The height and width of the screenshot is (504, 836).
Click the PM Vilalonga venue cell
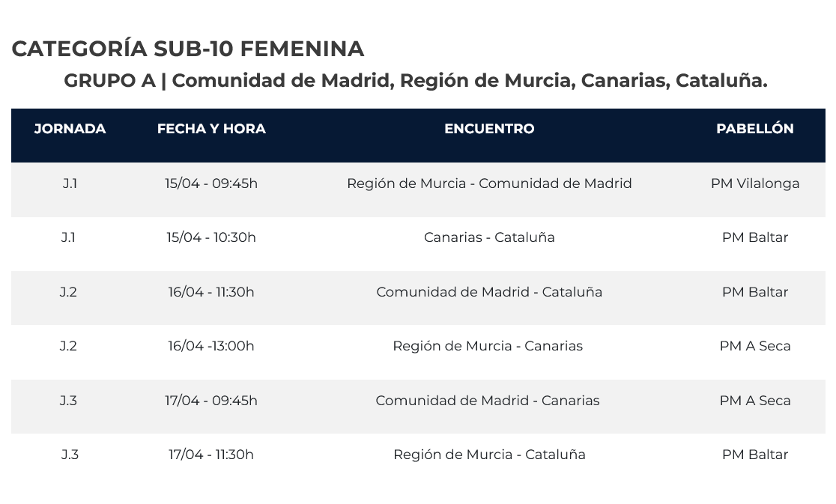click(755, 183)
